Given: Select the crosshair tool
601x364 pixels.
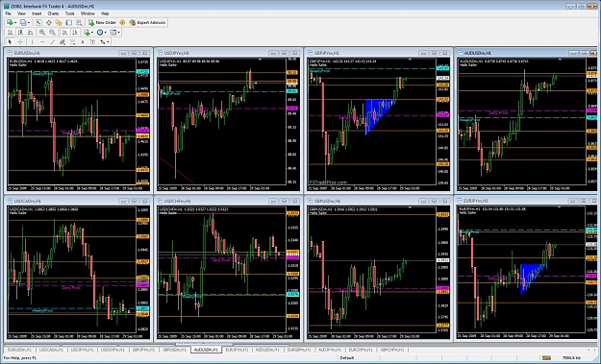Looking at the screenshot, I should point(20,42).
